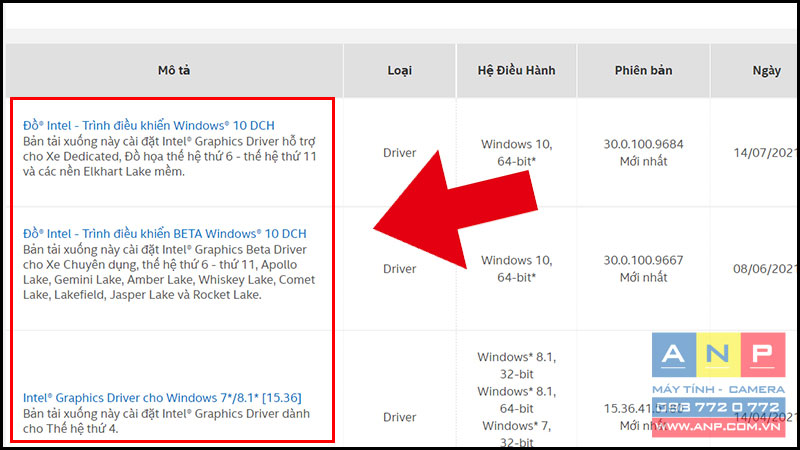
Task: Click the Xe Dedicated driver description text
Action: tap(169, 156)
